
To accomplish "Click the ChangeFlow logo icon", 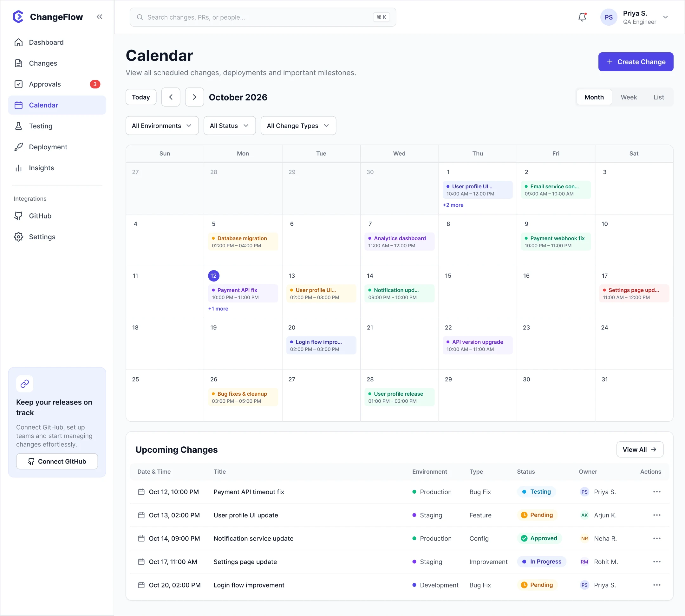I will pyautogui.click(x=18, y=16).
